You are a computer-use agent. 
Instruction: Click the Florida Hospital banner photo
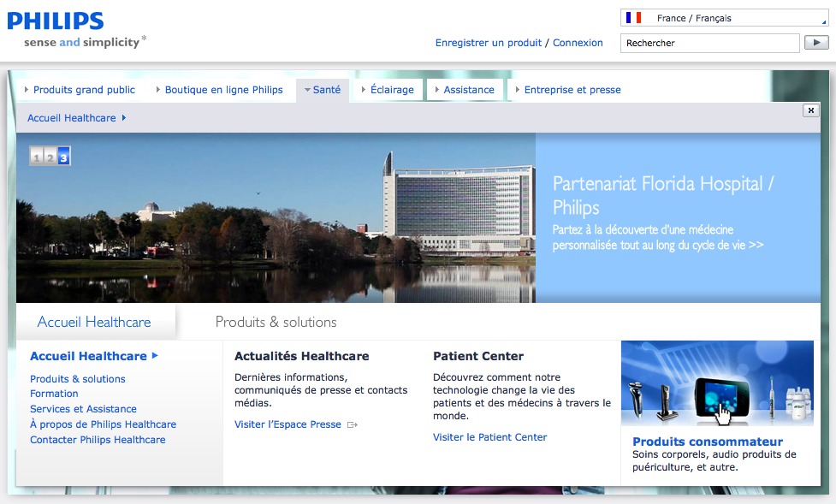coord(276,217)
